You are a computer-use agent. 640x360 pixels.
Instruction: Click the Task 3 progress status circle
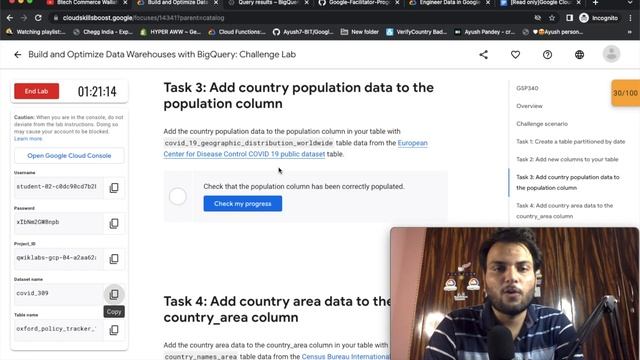tap(178, 196)
